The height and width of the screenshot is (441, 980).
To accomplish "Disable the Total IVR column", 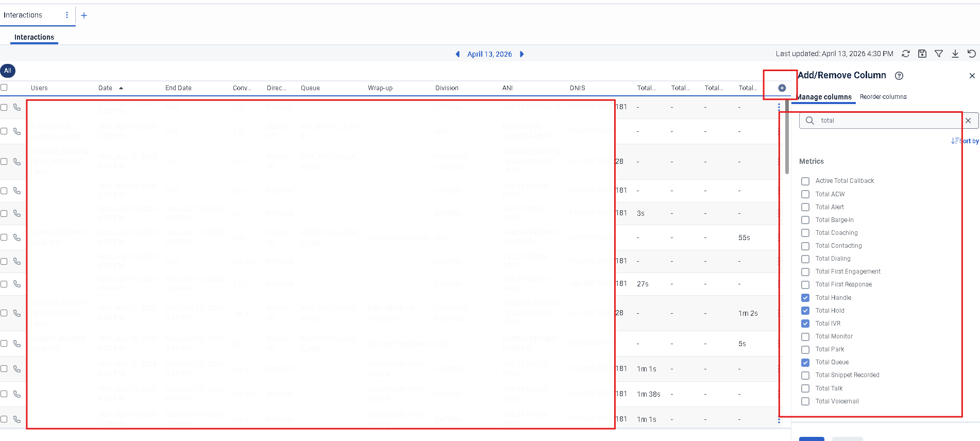I will (x=805, y=324).
